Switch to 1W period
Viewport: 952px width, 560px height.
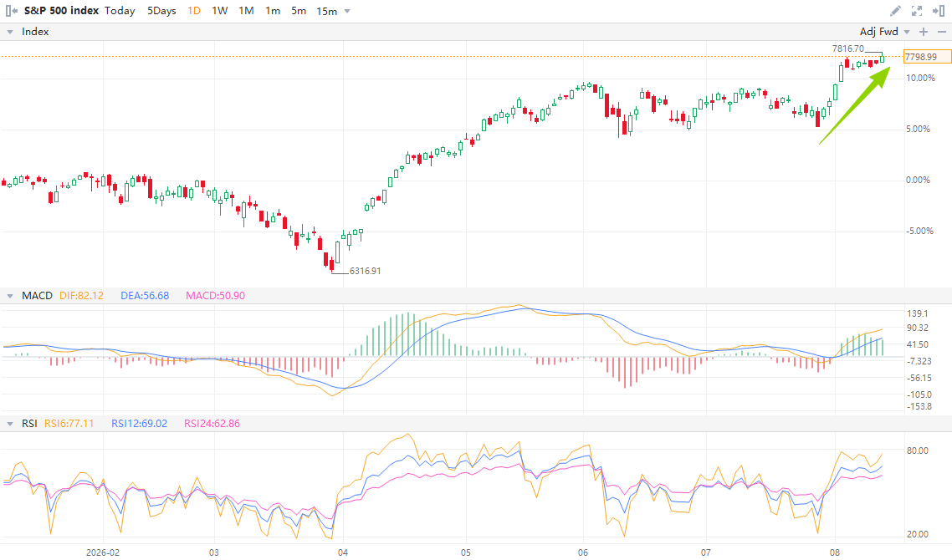pos(220,11)
